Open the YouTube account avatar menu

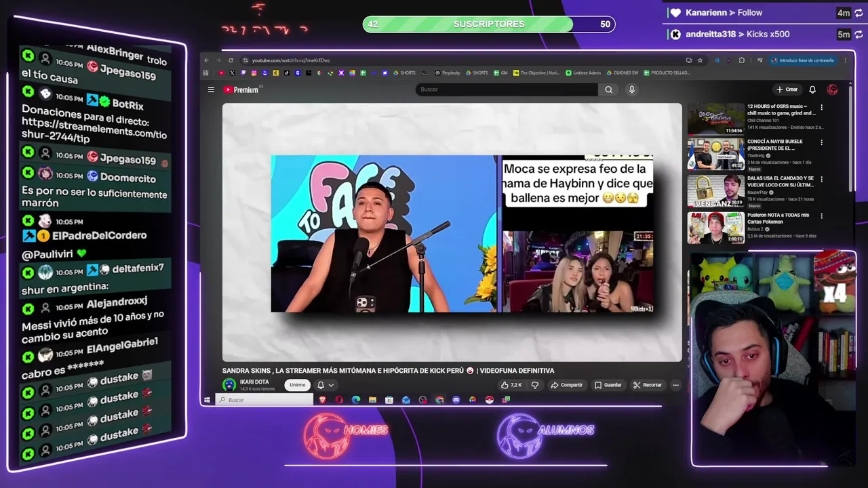coord(833,89)
